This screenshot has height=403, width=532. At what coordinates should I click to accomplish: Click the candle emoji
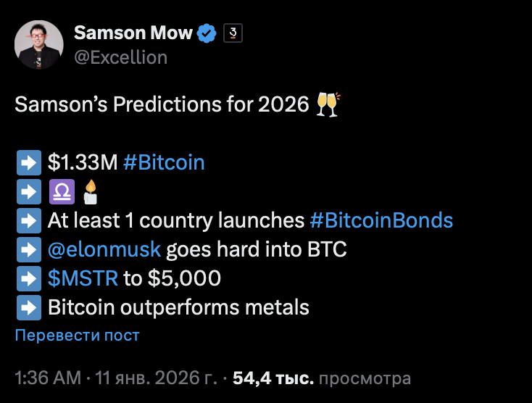(90, 191)
